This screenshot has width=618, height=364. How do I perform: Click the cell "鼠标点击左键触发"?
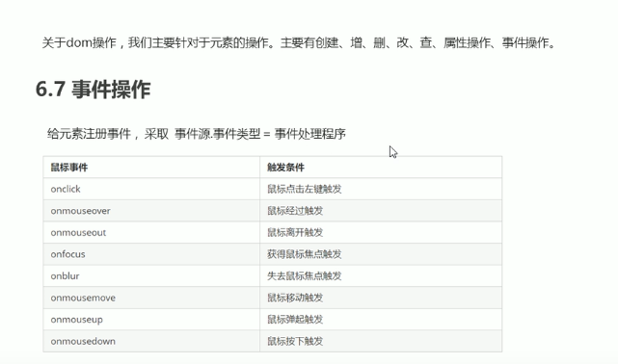[381, 189]
